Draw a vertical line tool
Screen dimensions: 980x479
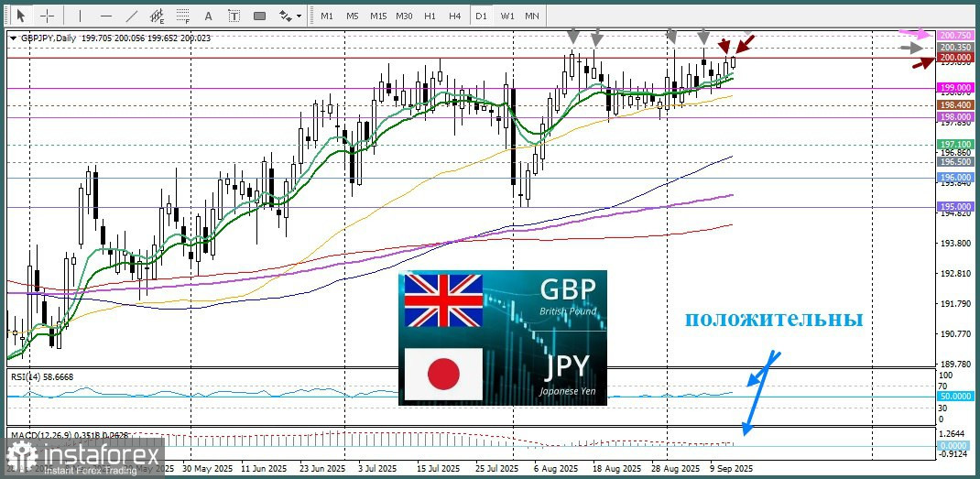[80, 16]
